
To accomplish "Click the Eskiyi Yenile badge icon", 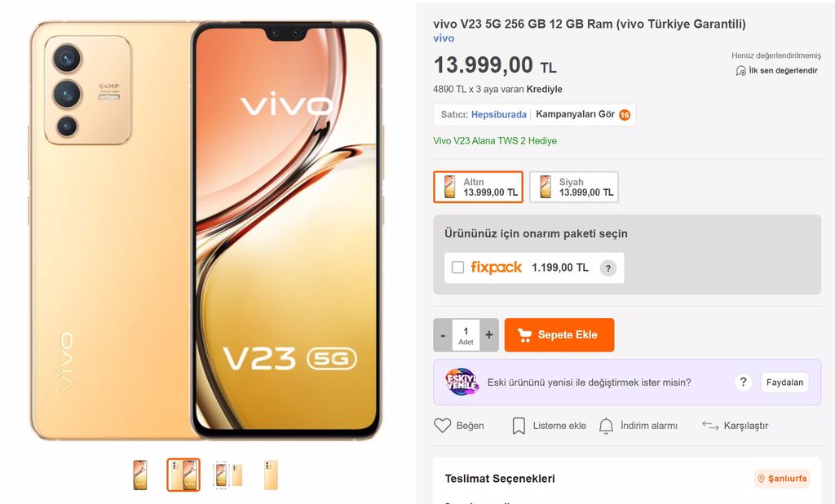I will pos(462,382).
